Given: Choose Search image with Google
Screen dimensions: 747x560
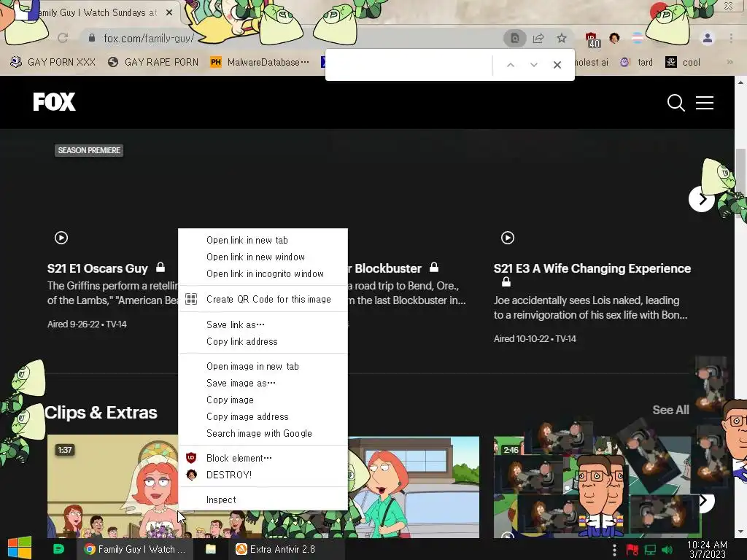Looking at the screenshot, I should (x=263, y=433).
